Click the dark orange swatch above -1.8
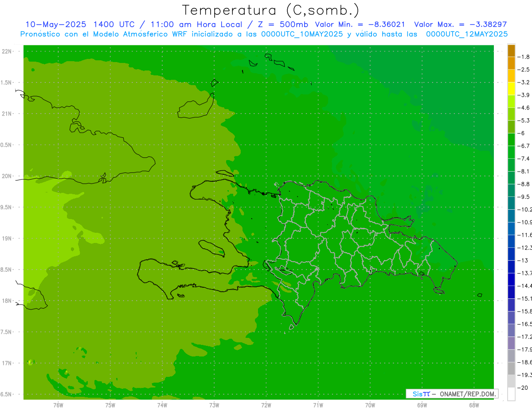 pyautogui.click(x=511, y=51)
